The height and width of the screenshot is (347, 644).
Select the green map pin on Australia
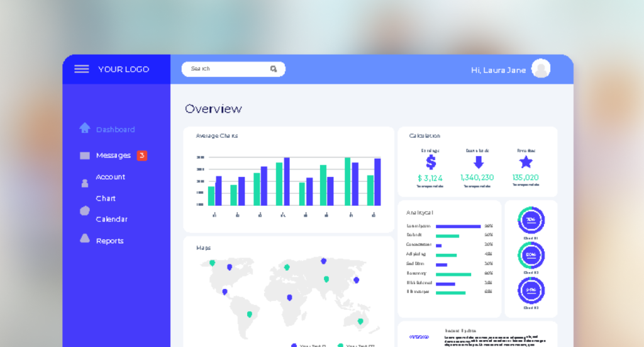[x=360, y=321]
